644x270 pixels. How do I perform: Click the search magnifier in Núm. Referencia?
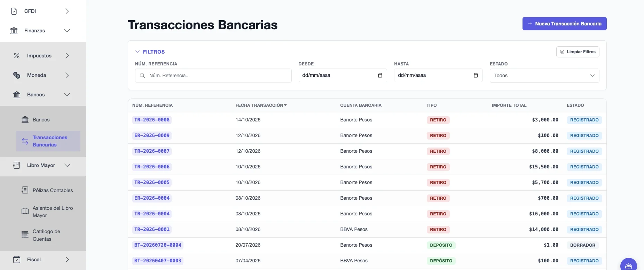click(142, 76)
